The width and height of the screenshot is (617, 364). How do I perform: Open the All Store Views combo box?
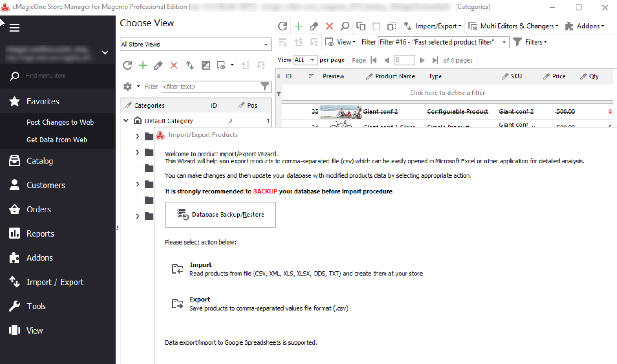195,44
